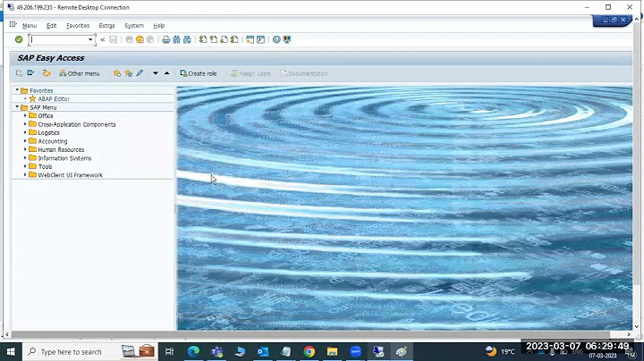Click the Move Favorites Up arrow
The width and height of the screenshot is (644, 361).
tap(166, 73)
